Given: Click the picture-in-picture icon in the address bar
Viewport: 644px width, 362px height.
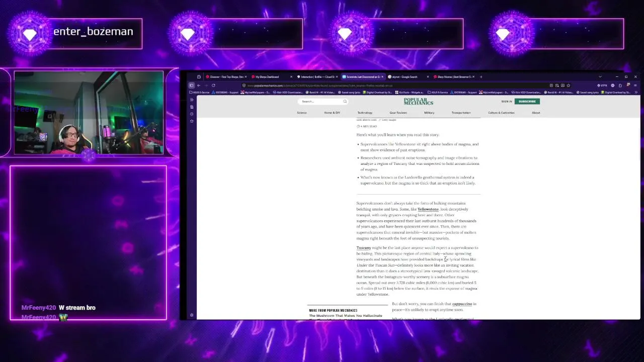Looking at the screenshot, I should 556,85.
